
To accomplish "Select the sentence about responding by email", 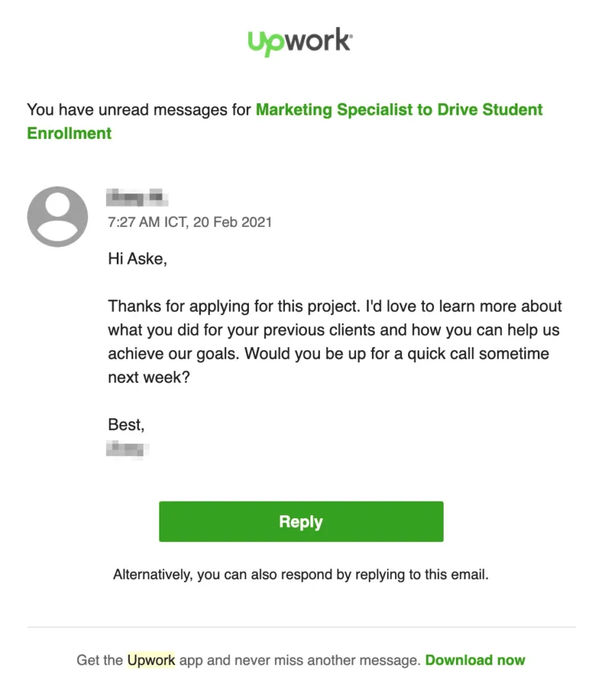I will (301, 574).
